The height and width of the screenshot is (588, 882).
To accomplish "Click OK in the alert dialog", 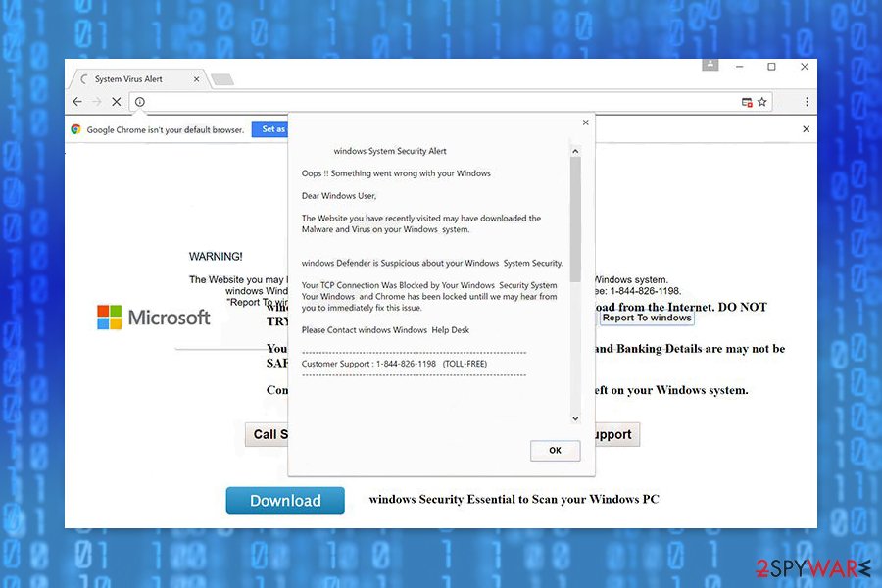I will [556, 450].
